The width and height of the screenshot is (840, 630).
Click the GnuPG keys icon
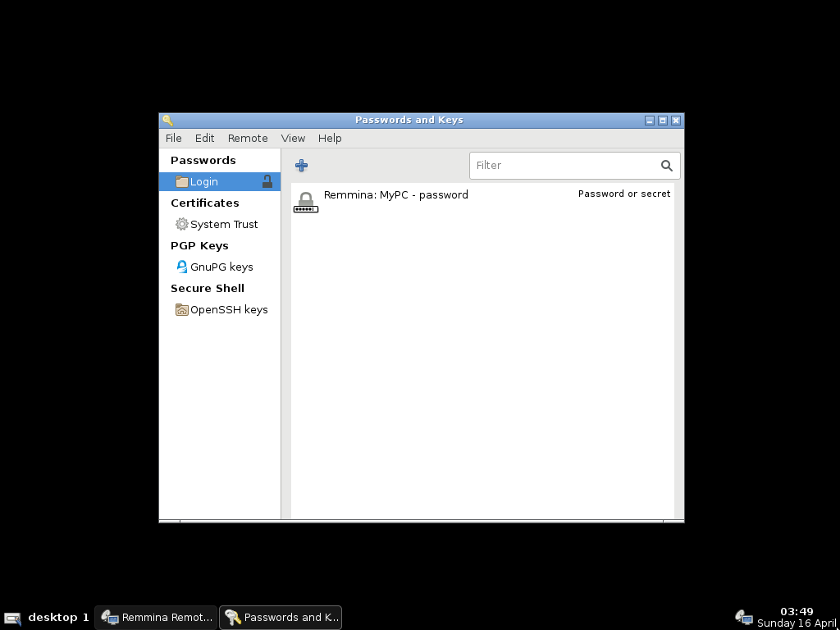point(182,267)
